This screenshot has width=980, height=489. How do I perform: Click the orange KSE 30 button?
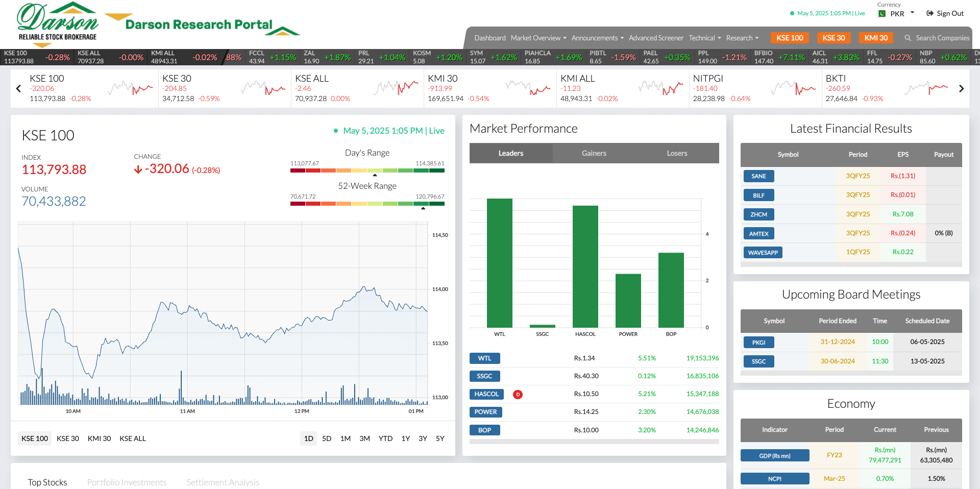click(834, 38)
